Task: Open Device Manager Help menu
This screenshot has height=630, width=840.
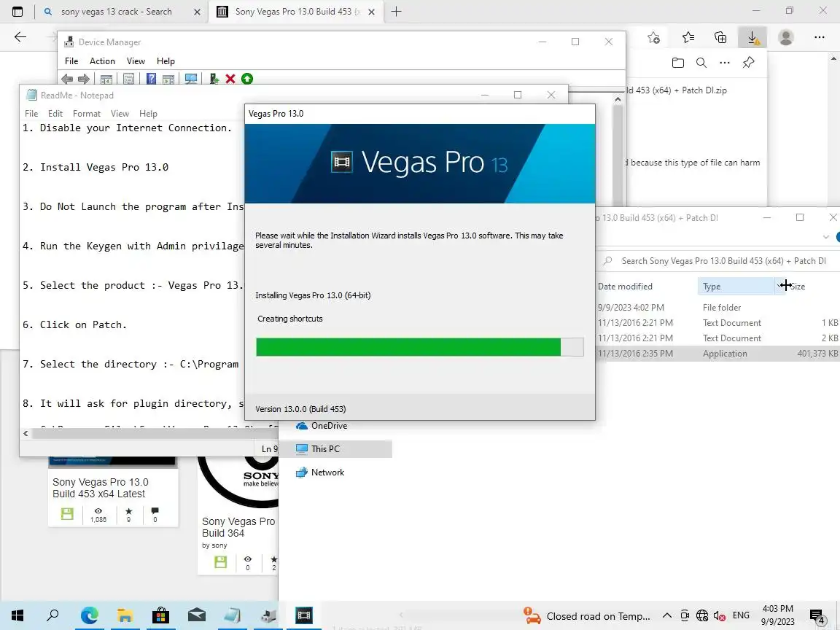Action: 166,61
